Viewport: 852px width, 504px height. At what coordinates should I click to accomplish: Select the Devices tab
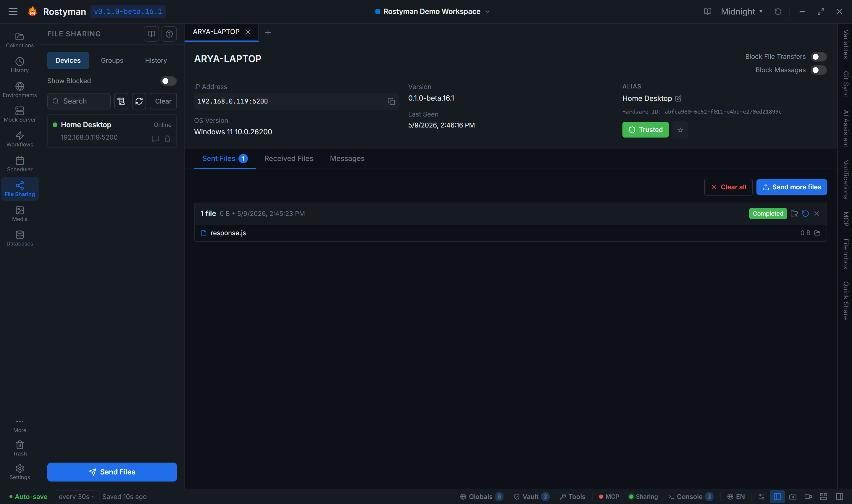pyautogui.click(x=68, y=60)
